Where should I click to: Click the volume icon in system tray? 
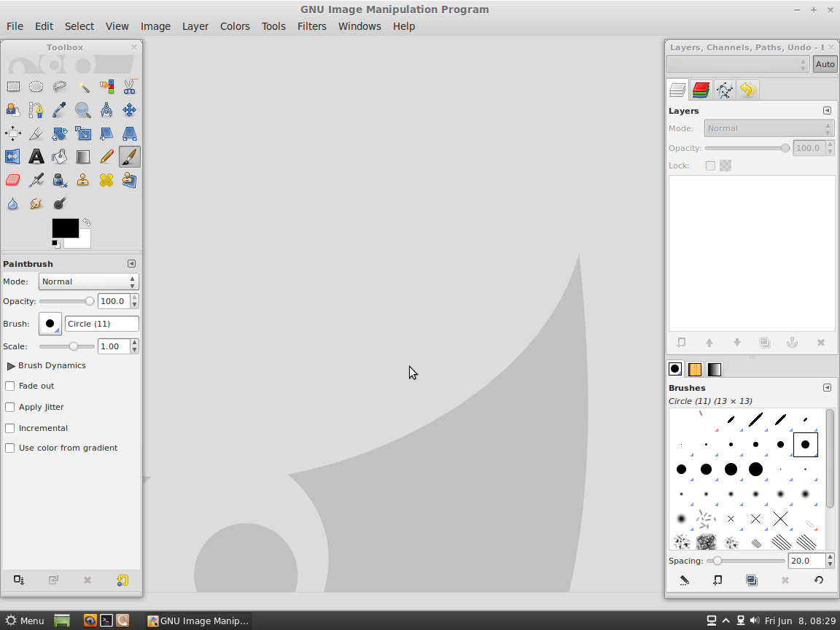coord(755,621)
